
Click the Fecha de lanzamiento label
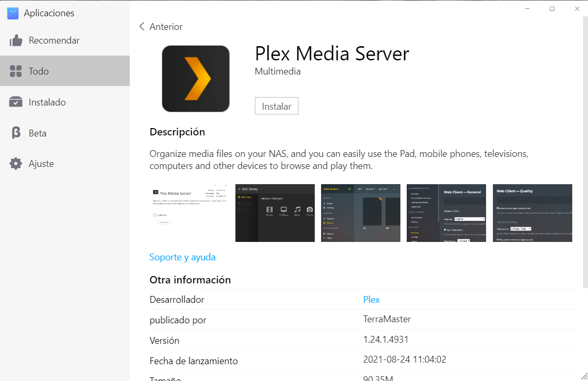193,361
